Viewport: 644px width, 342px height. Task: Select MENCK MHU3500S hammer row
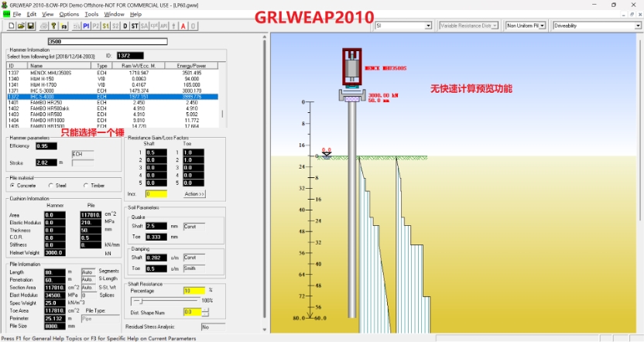pos(46,73)
